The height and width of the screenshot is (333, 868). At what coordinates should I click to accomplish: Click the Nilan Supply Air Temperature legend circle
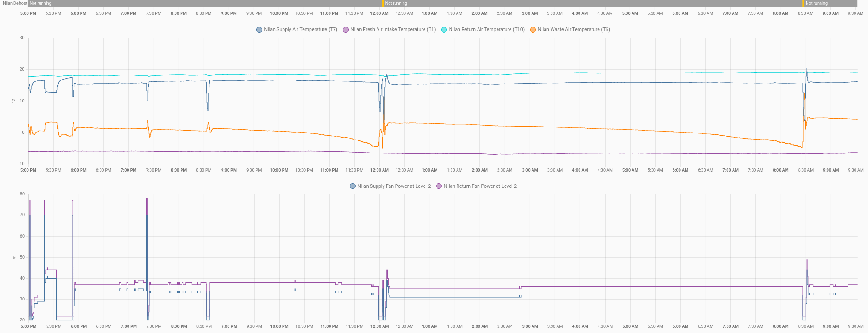(259, 30)
